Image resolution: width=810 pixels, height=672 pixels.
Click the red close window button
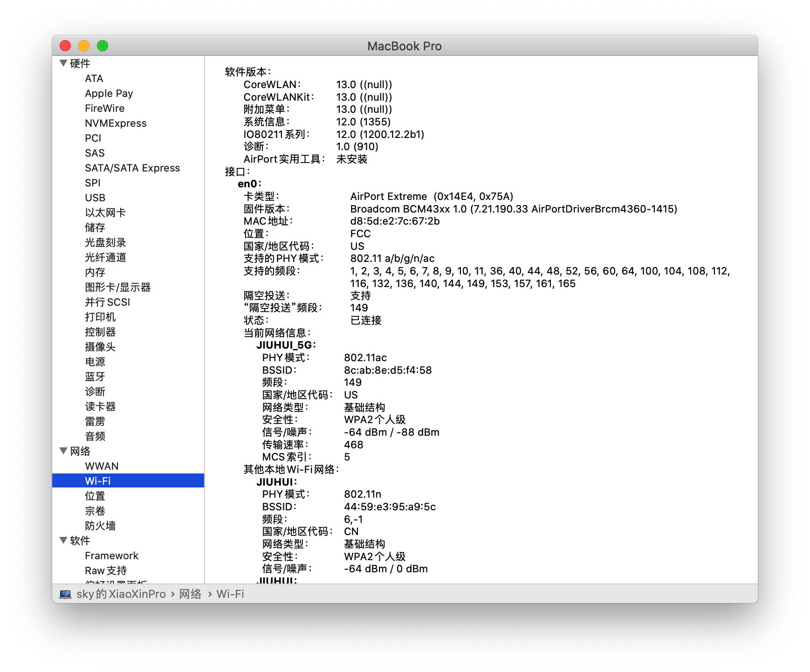coord(65,46)
